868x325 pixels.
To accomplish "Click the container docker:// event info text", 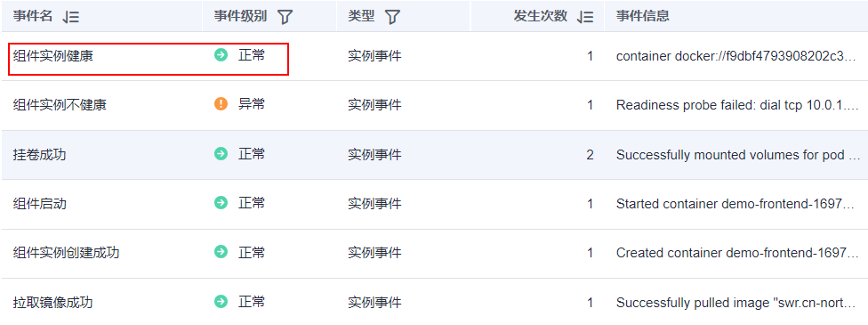I will (738, 57).
